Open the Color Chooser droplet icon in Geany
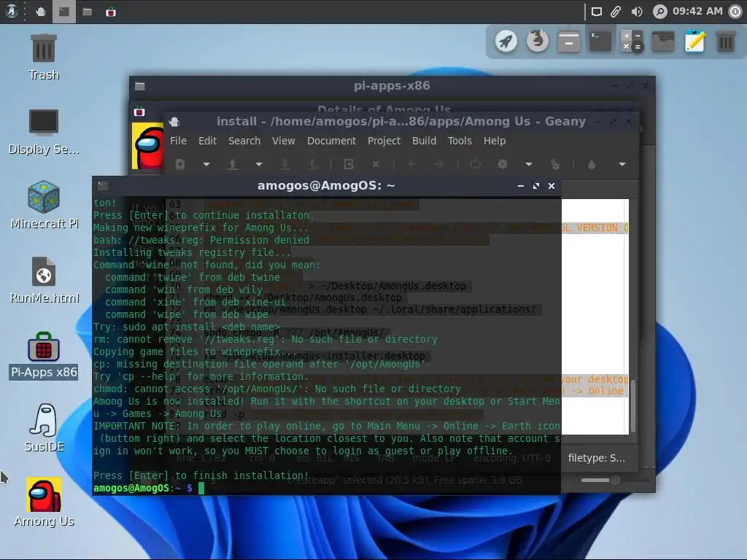 click(x=591, y=164)
